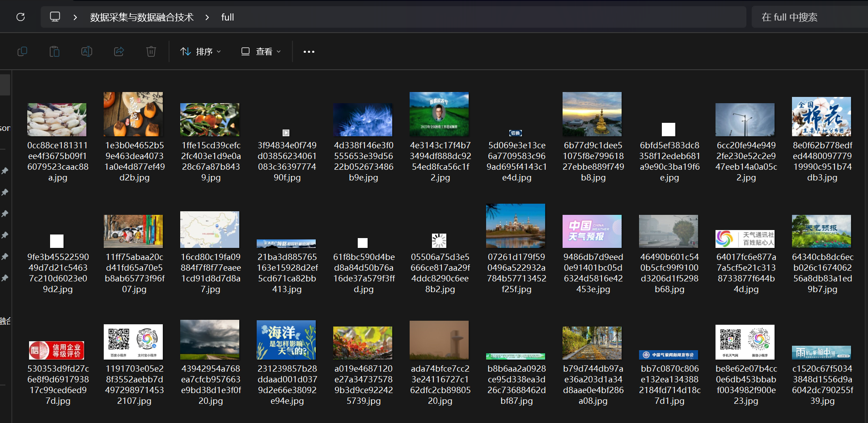
Task: Expand the 排序 sort dropdown
Action: click(x=201, y=52)
